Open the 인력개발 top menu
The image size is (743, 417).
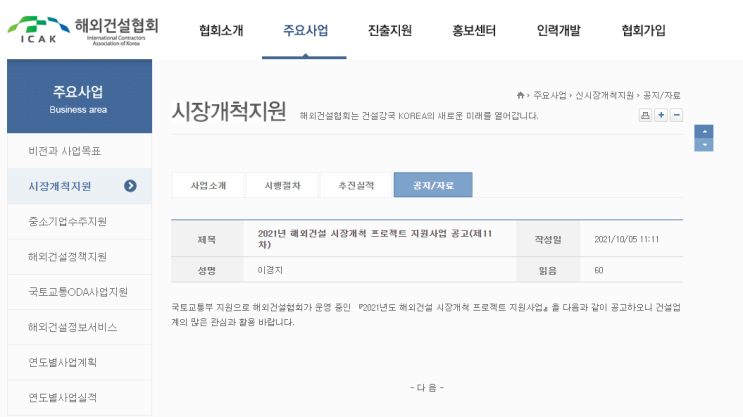click(x=558, y=30)
